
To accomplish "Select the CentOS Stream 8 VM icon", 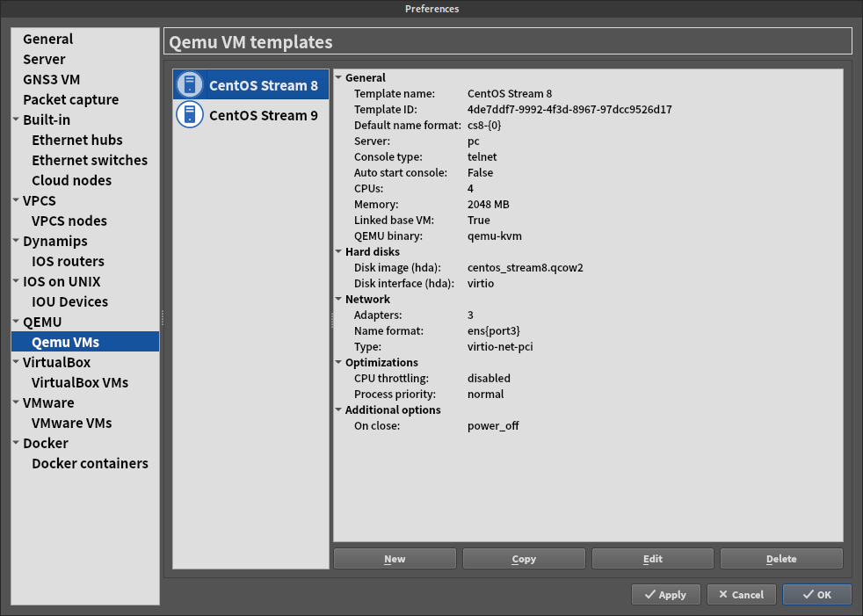I will pyautogui.click(x=189, y=84).
